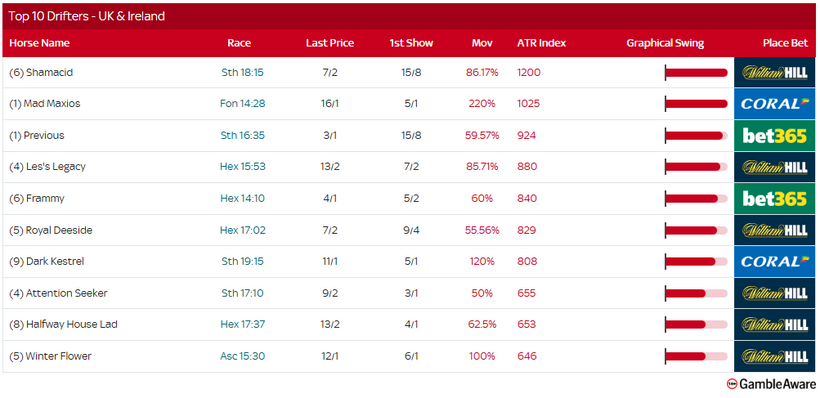Click Coral logo for Mad Maxios

point(775,104)
